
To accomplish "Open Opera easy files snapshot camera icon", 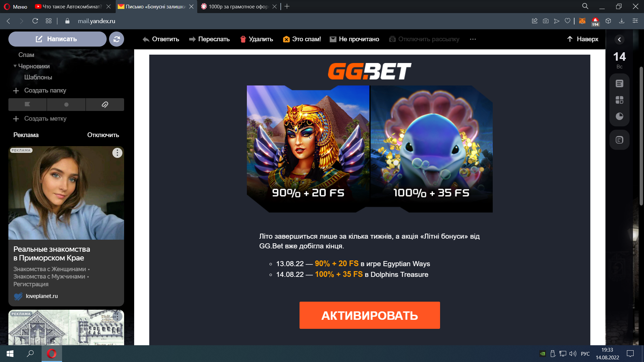I will [x=546, y=21].
